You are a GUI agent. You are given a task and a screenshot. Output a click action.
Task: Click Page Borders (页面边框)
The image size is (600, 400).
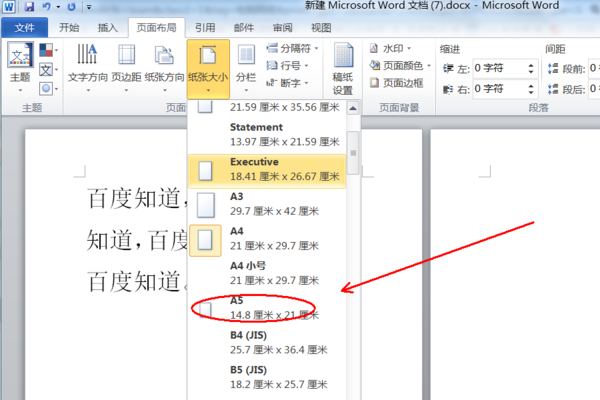397,83
